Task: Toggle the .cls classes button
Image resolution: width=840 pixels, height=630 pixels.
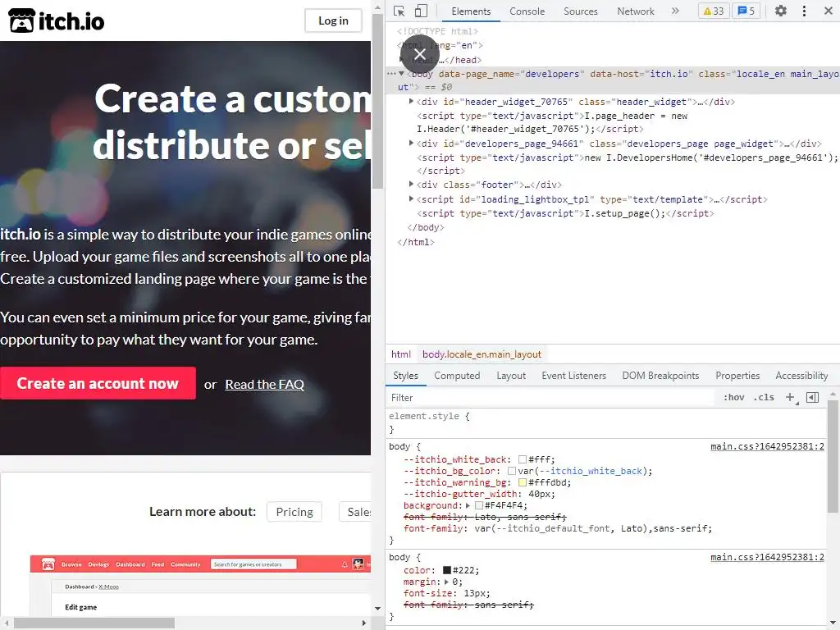Action: [x=764, y=398]
